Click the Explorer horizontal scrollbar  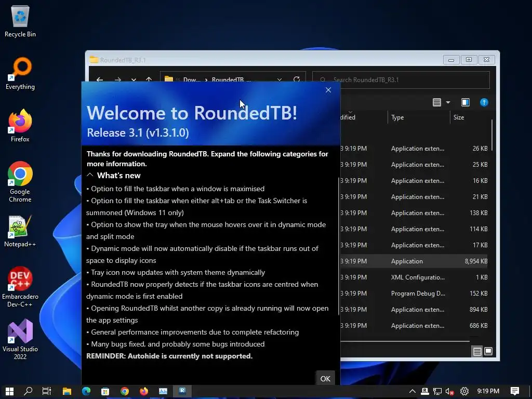pos(405,341)
